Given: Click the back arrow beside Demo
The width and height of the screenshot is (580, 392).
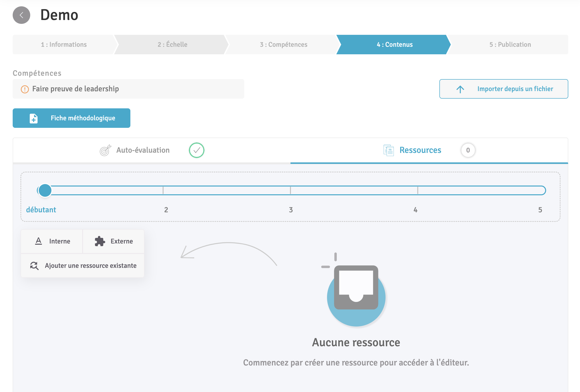Looking at the screenshot, I should pyautogui.click(x=21, y=15).
